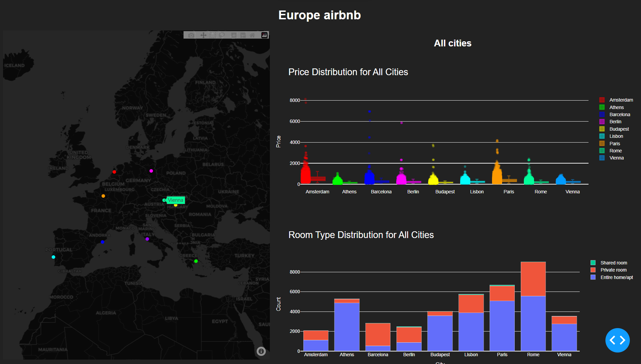Select the Lasso Select tool on the map
The width and height of the screenshot is (641, 364).
(222, 35)
